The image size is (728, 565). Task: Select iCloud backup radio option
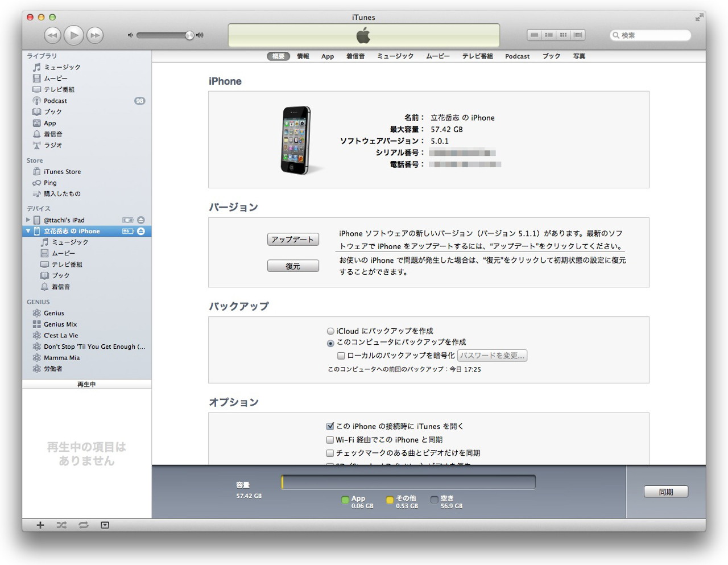[x=330, y=331]
